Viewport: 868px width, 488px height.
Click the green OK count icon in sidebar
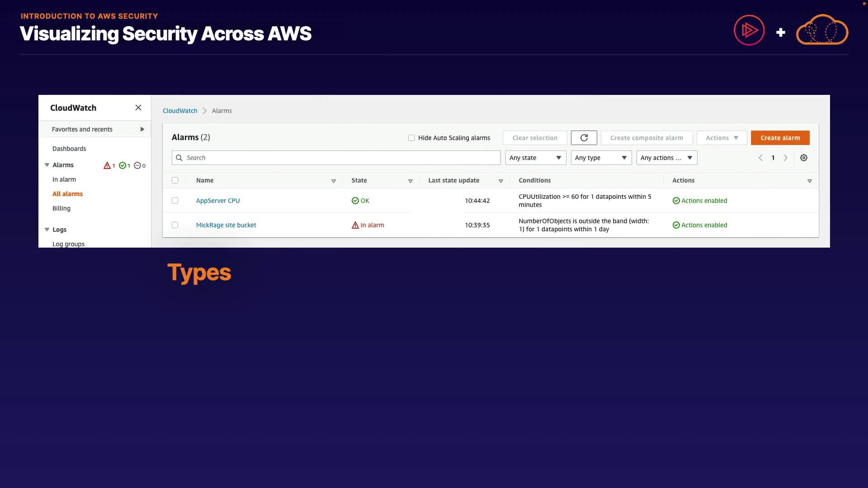point(123,165)
